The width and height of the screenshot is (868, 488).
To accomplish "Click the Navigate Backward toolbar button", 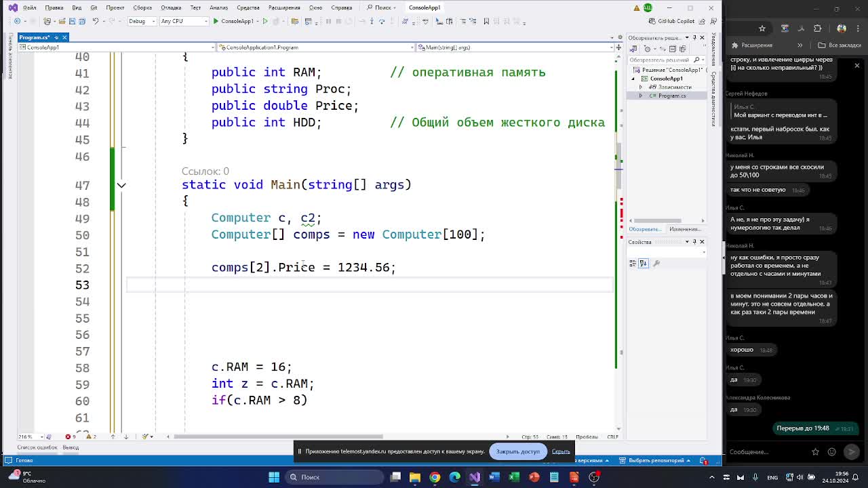I will (x=18, y=21).
